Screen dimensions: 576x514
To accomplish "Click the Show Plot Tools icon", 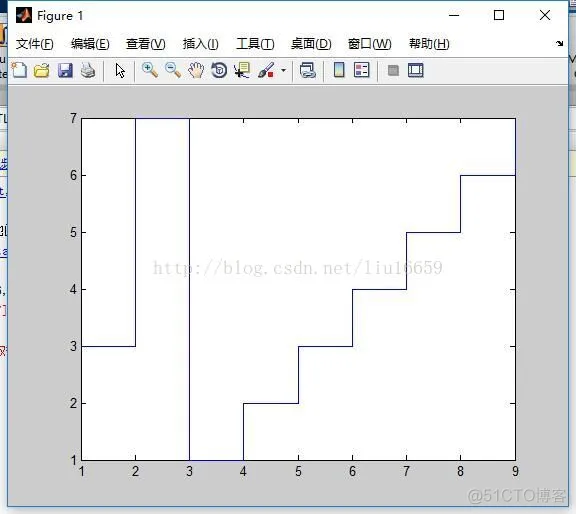I will (416, 70).
